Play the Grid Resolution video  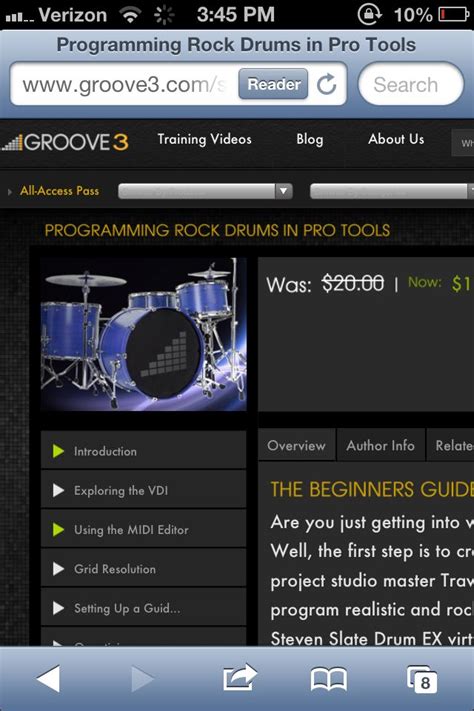pos(143,568)
